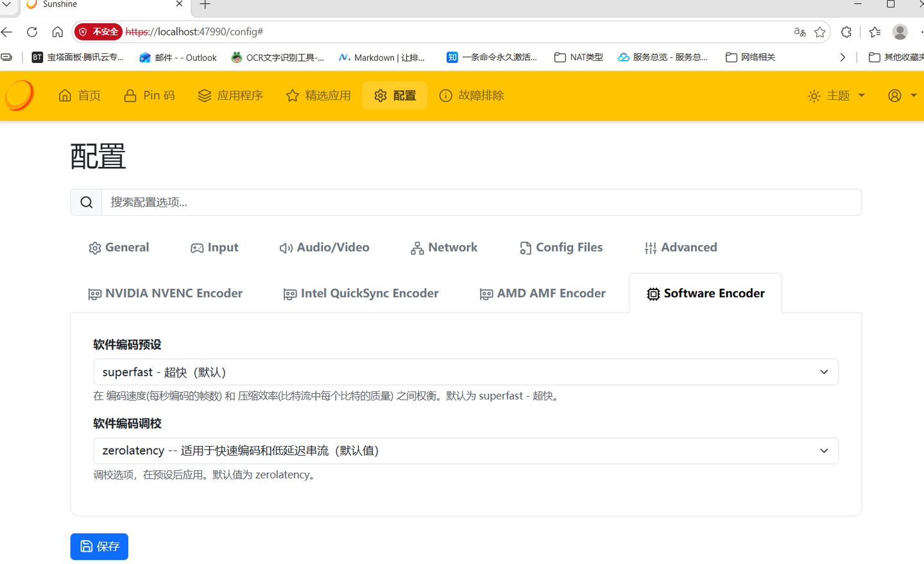Image resolution: width=924 pixels, height=564 pixels.
Task: Switch to the Advanced tab
Action: pyautogui.click(x=681, y=248)
